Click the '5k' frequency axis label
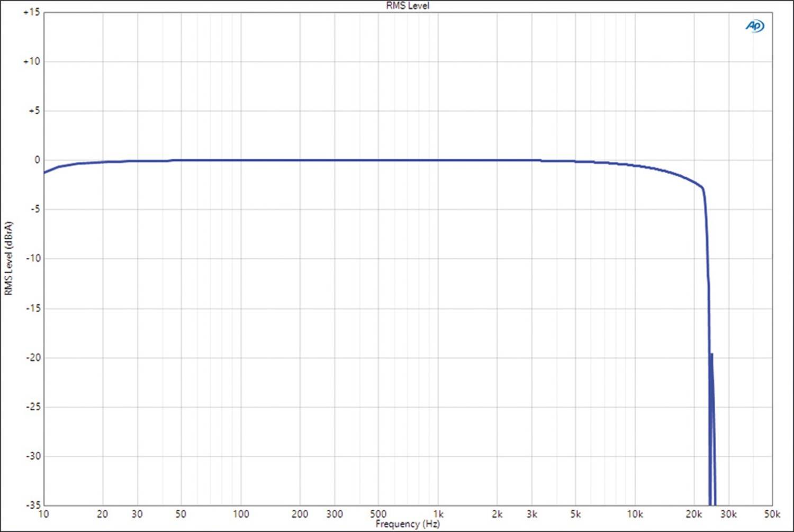 point(576,514)
